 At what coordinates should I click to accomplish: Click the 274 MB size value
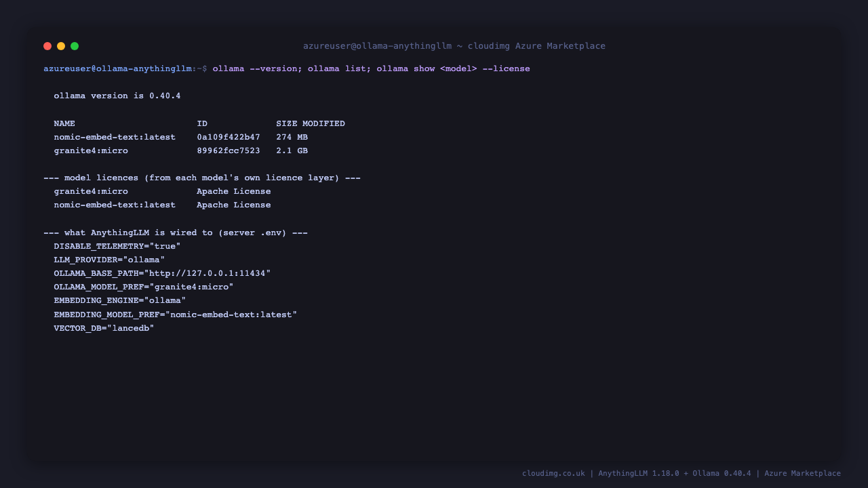coord(292,137)
